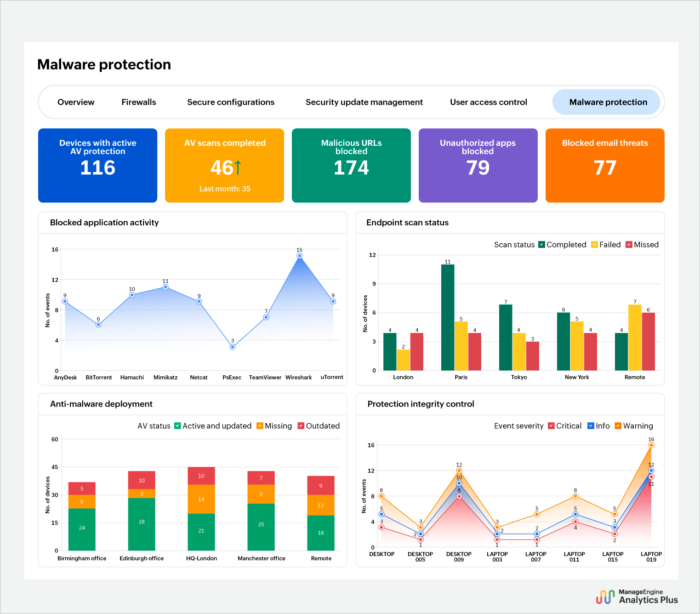Click the 'Endpoint scan status' chart title

click(x=407, y=223)
